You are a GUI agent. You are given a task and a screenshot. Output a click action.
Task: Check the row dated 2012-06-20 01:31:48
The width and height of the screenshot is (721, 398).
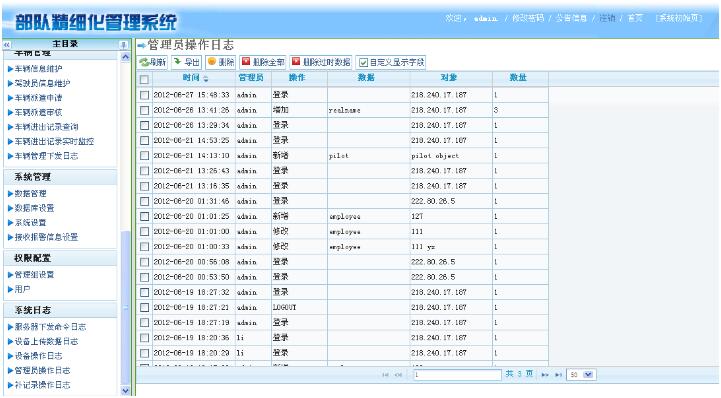click(x=144, y=201)
